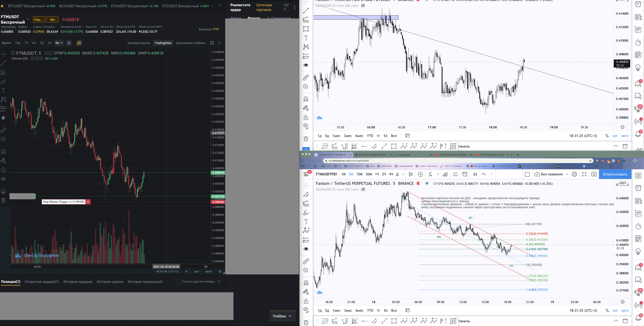Image resolution: width=644 pixels, height=326 pixels.
Task: Expand the FTMUSDT symbol selector arrow
Action: [x=28, y=19]
